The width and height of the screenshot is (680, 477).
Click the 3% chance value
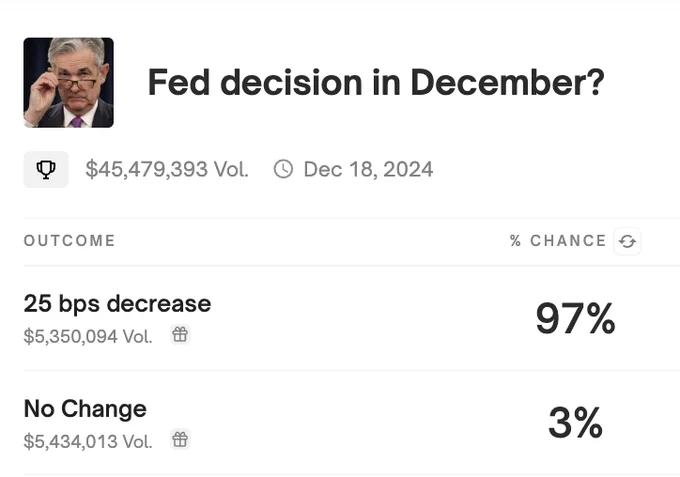575,423
